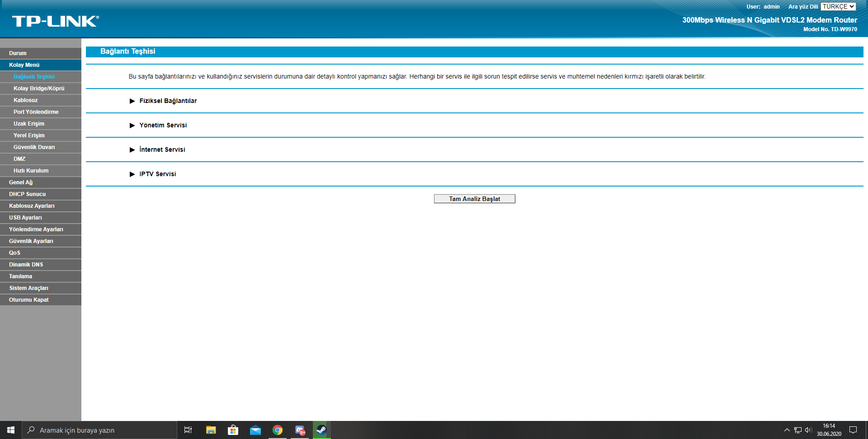This screenshot has width=868, height=439.
Task: Collapse the Kolay Menü section
Action: [x=41, y=65]
